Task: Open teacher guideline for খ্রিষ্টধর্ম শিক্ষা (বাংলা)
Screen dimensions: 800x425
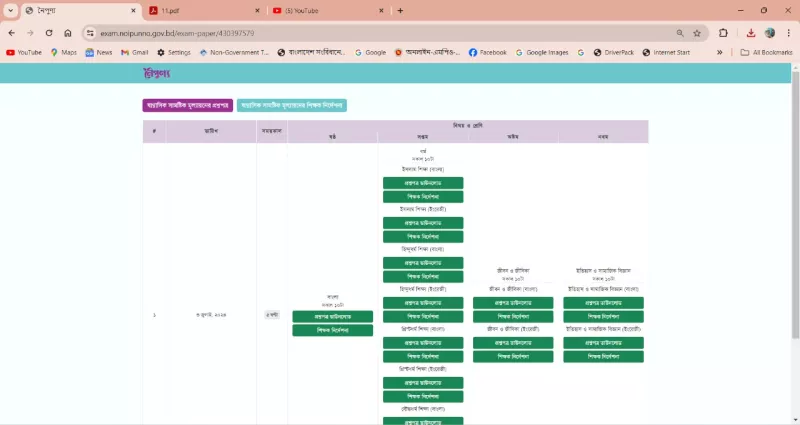Action: tap(423, 357)
